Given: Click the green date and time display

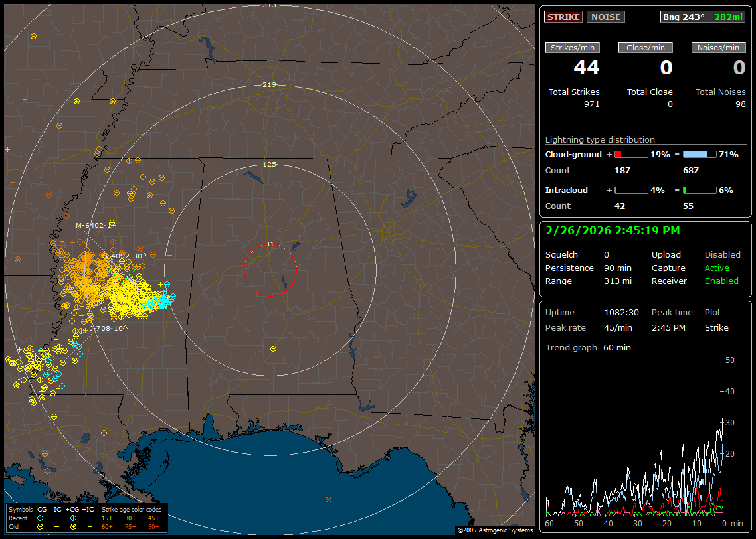Looking at the screenshot, I should (x=612, y=230).
